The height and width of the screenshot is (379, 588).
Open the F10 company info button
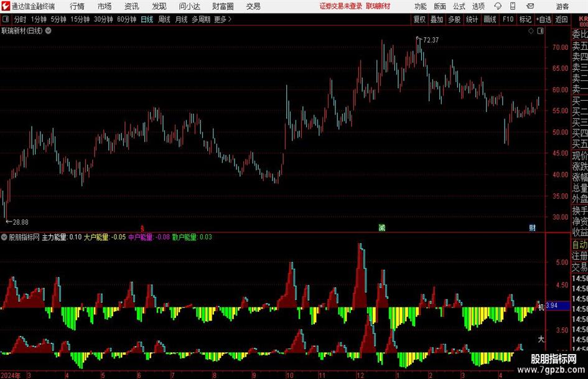pyautogui.click(x=508, y=19)
